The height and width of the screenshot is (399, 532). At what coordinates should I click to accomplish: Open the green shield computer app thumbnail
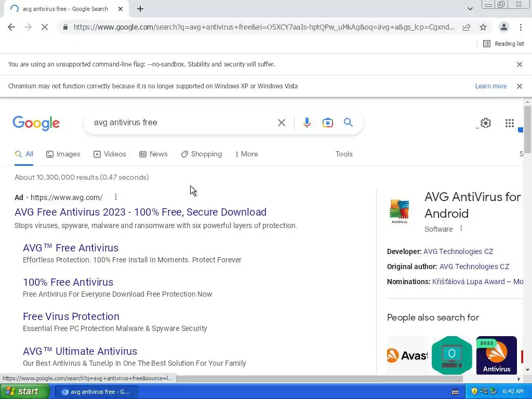(x=451, y=355)
